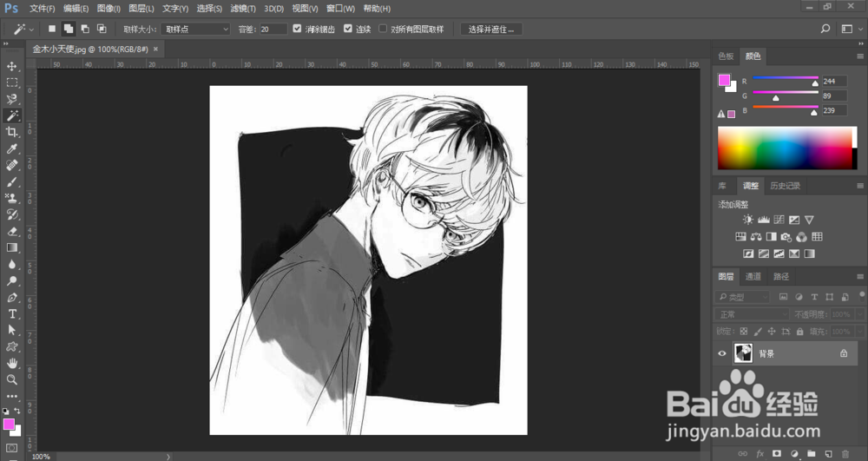The image size is (868, 461).
Task: Open the 不透明度 opacity dropdown arrow
Action: [x=860, y=314]
